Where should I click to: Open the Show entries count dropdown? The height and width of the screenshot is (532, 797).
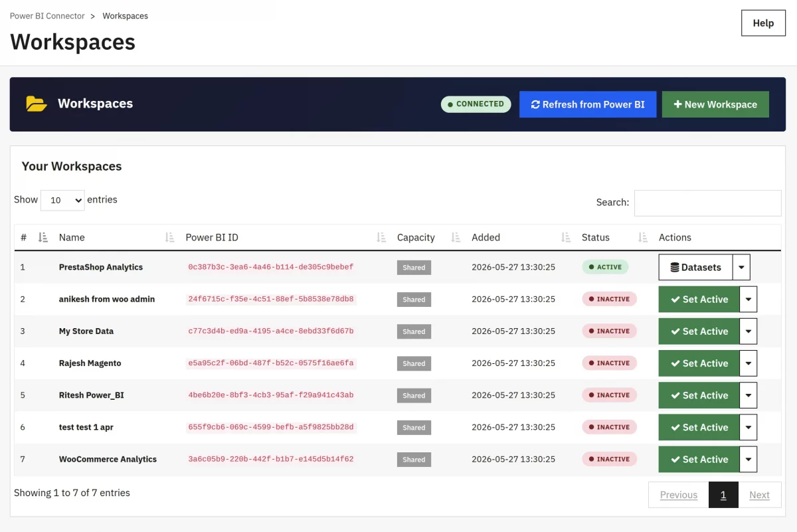pyautogui.click(x=62, y=200)
